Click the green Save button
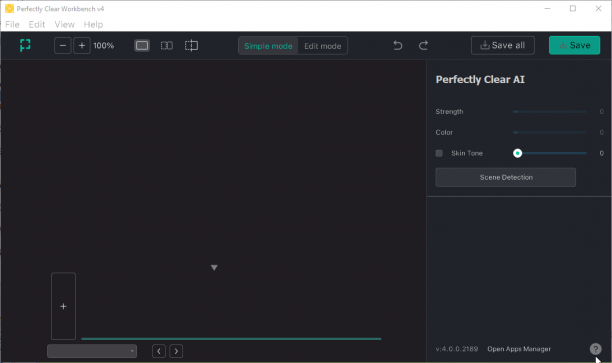 coord(574,45)
